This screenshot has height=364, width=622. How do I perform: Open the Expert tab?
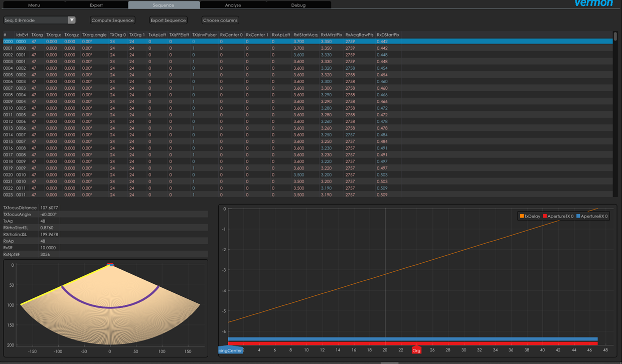point(96,5)
